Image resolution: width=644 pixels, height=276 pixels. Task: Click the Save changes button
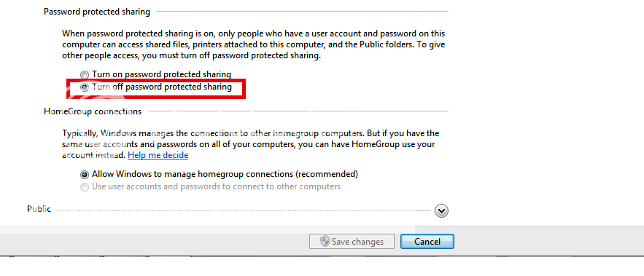pos(352,242)
